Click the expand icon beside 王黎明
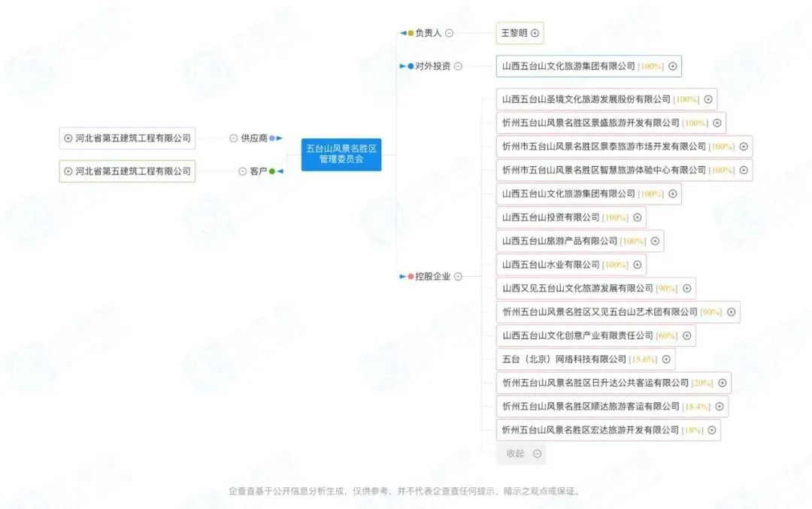Screen dimensions: 812x509 click(533, 33)
